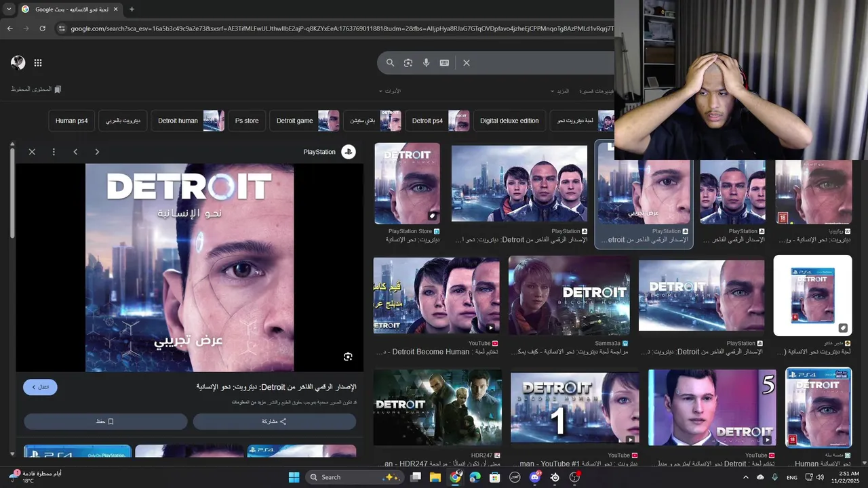Select the Human ps4 filter chip
The width and height of the screenshot is (868, 488).
tap(71, 121)
